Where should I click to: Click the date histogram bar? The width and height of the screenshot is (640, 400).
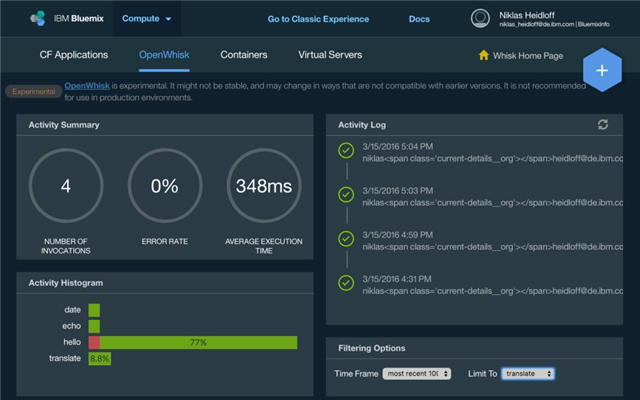[x=94, y=310]
